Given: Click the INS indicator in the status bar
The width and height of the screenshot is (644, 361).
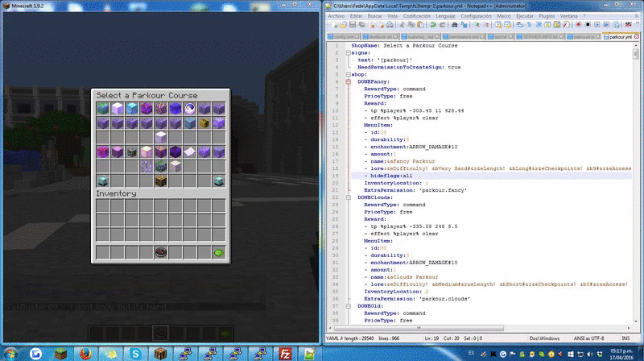Looking at the screenshot, I should pyautogui.click(x=625, y=338).
